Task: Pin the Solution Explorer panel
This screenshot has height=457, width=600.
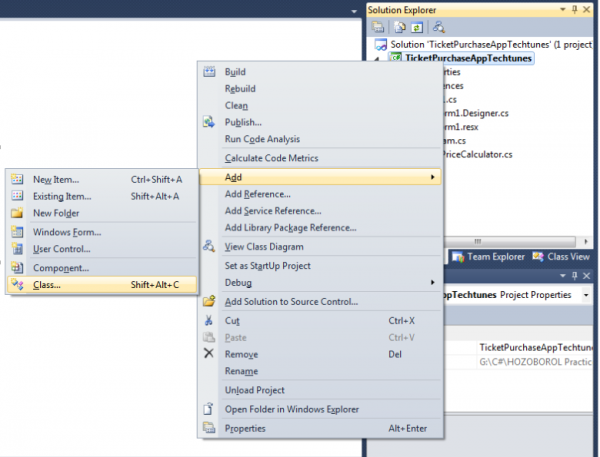Action: (x=575, y=10)
